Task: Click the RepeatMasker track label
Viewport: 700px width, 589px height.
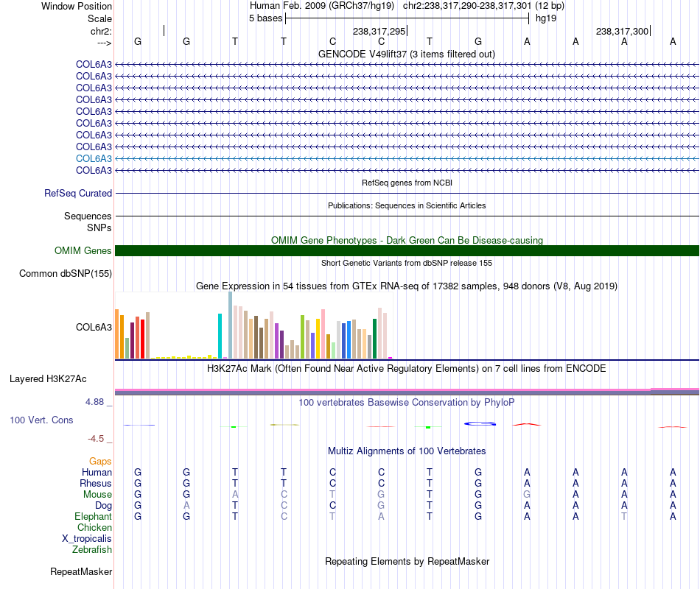Action: pos(81,571)
